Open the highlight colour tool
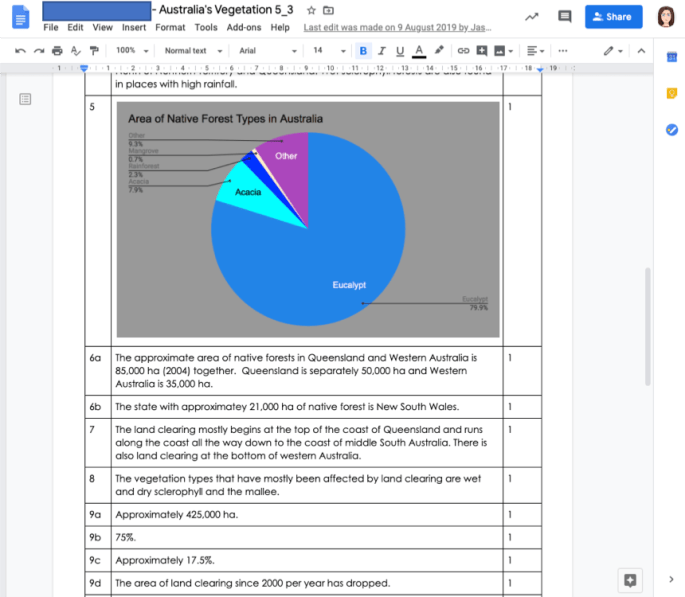The image size is (685, 597). coord(439,51)
